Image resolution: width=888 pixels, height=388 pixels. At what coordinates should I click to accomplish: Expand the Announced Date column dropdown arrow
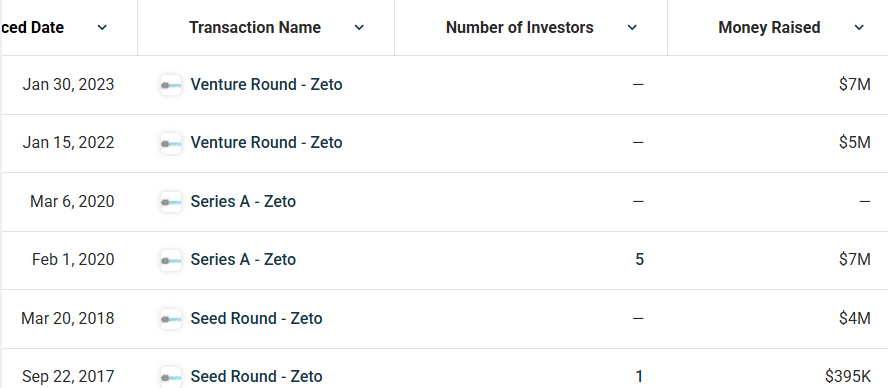pyautogui.click(x=102, y=27)
